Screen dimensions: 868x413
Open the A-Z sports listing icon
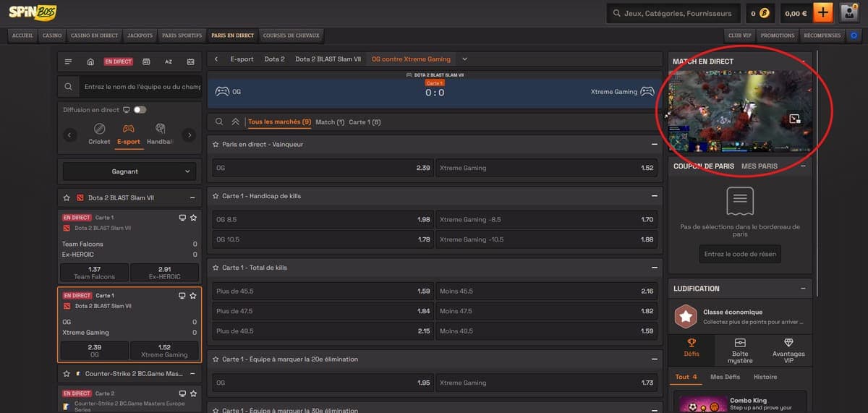(x=169, y=61)
